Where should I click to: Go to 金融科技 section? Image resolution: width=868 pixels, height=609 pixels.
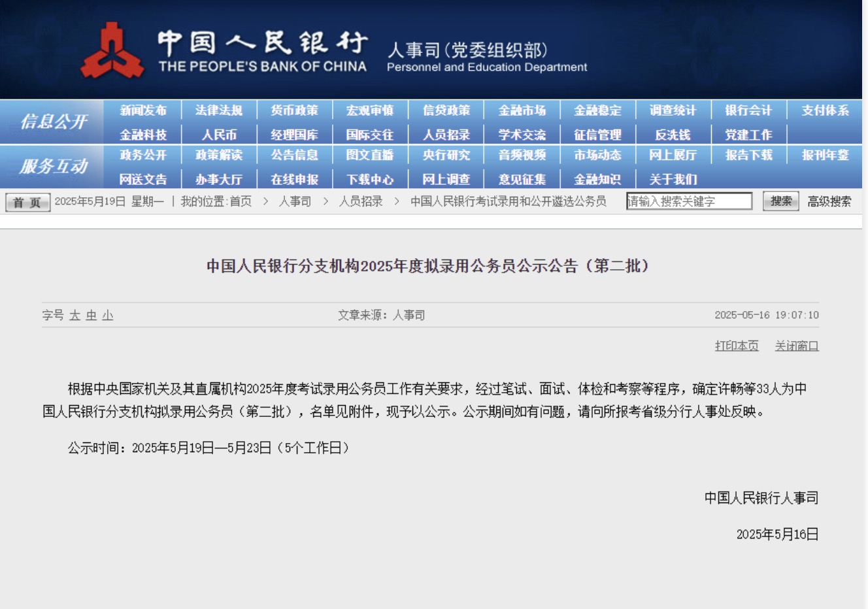coord(143,135)
